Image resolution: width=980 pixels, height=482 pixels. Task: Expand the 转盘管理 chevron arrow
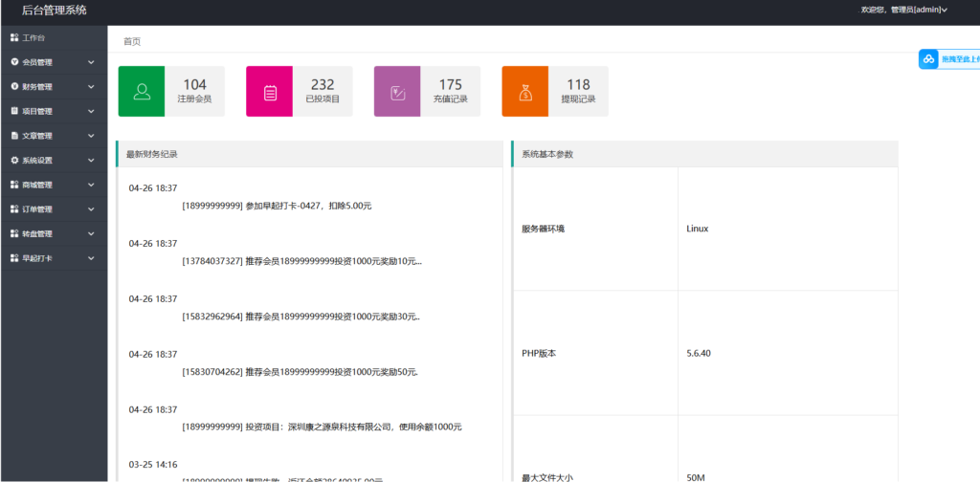point(91,234)
